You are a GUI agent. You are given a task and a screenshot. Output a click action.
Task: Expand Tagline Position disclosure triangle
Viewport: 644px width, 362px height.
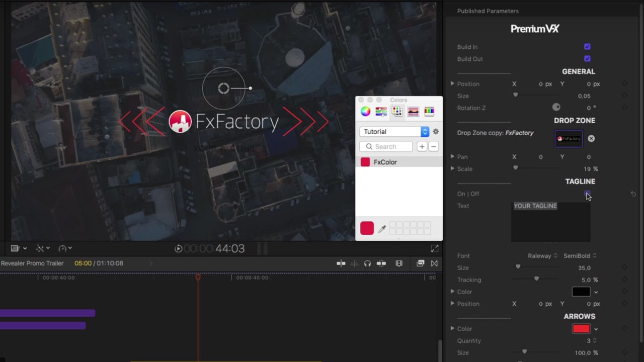click(x=452, y=303)
